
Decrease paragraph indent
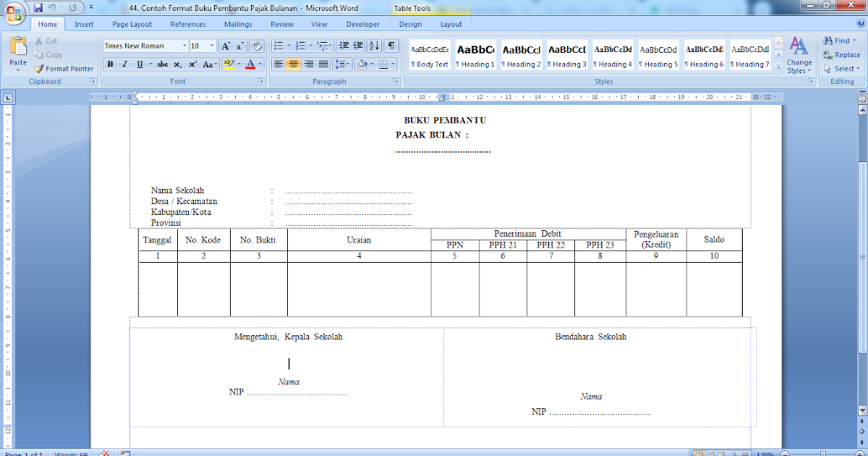click(344, 46)
